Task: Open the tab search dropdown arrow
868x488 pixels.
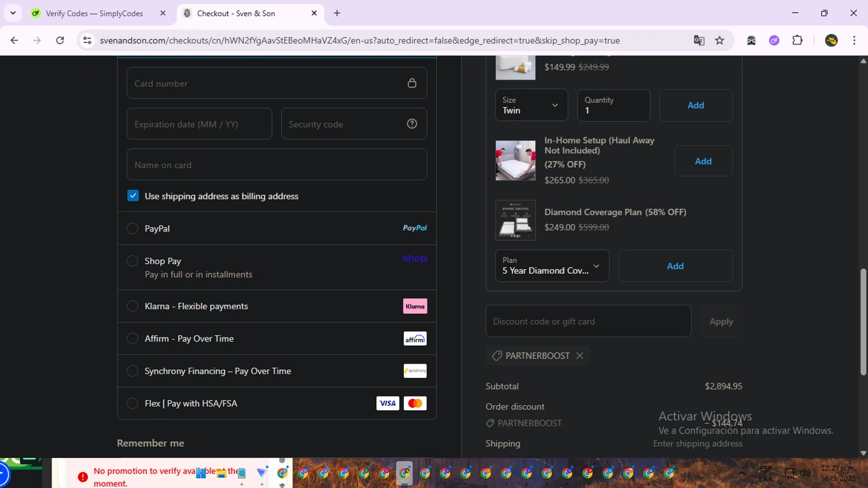Action: click(13, 13)
